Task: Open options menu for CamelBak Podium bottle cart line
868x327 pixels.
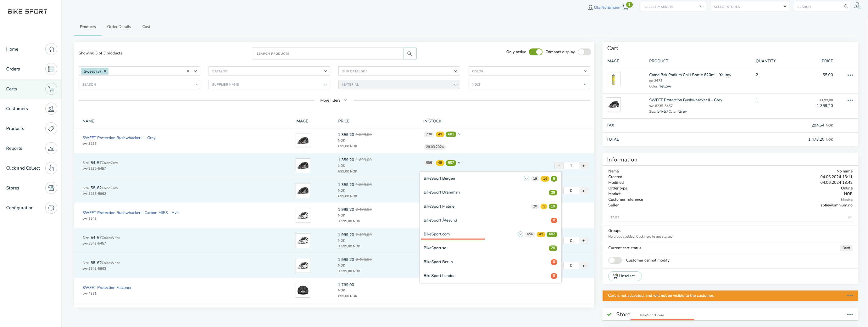Action: pos(850,75)
